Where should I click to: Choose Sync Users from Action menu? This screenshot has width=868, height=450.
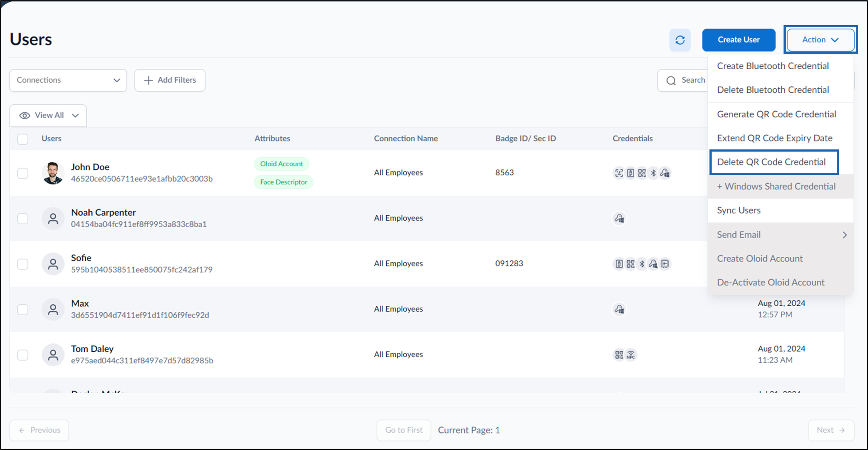coord(781,210)
